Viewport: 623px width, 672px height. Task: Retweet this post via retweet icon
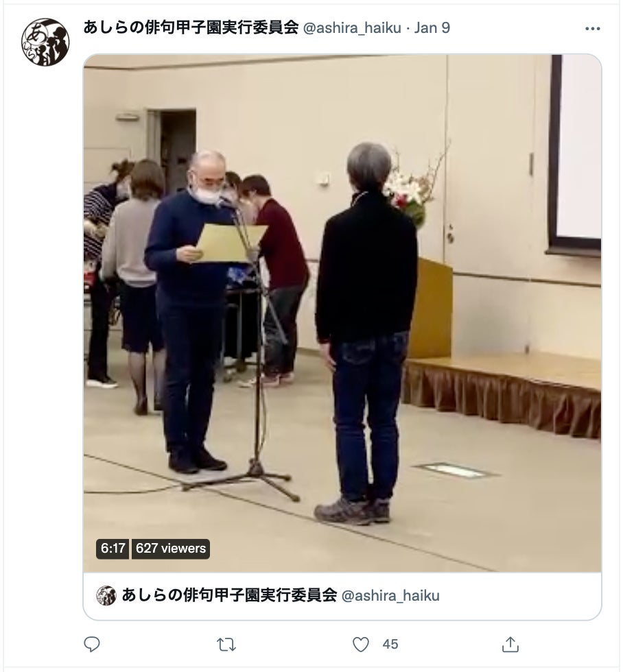[x=226, y=644]
